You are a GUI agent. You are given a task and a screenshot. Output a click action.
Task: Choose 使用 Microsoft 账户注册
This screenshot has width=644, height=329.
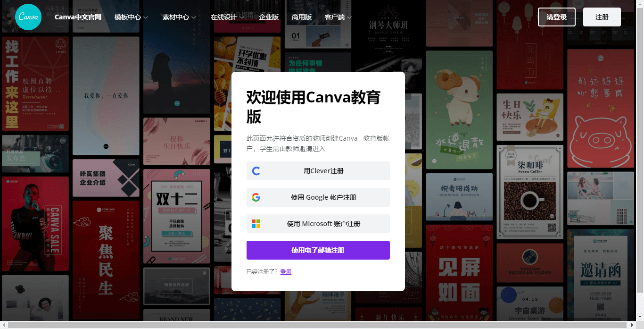coord(318,224)
